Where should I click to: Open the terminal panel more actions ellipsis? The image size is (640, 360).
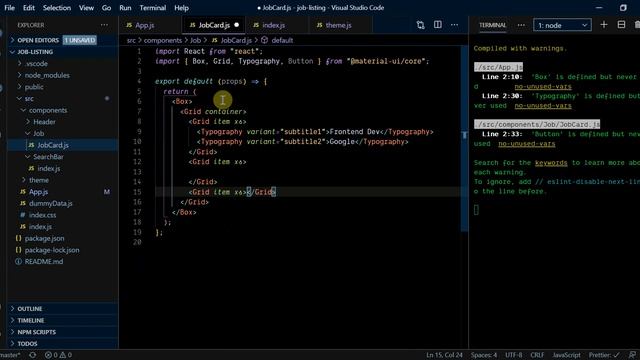coord(521,25)
